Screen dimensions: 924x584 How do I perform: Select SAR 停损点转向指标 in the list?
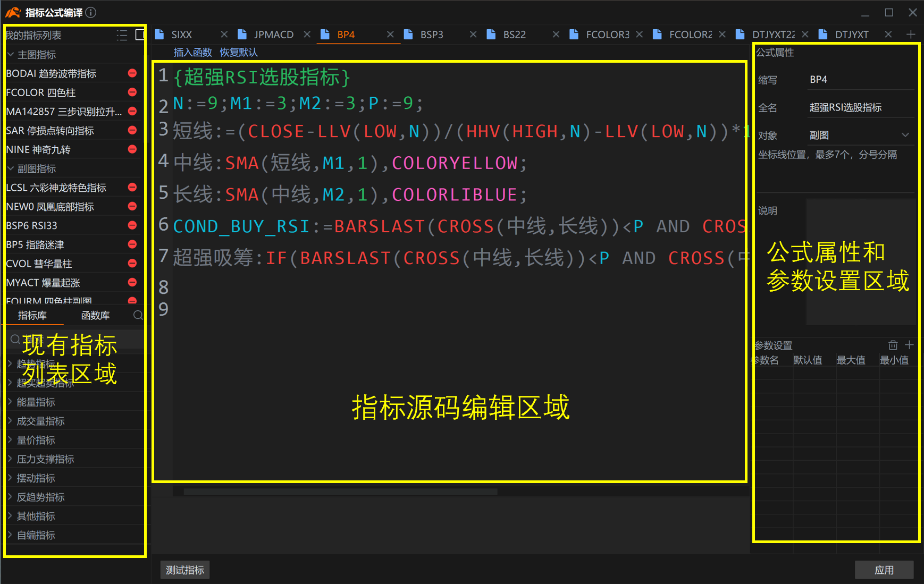coord(50,131)
